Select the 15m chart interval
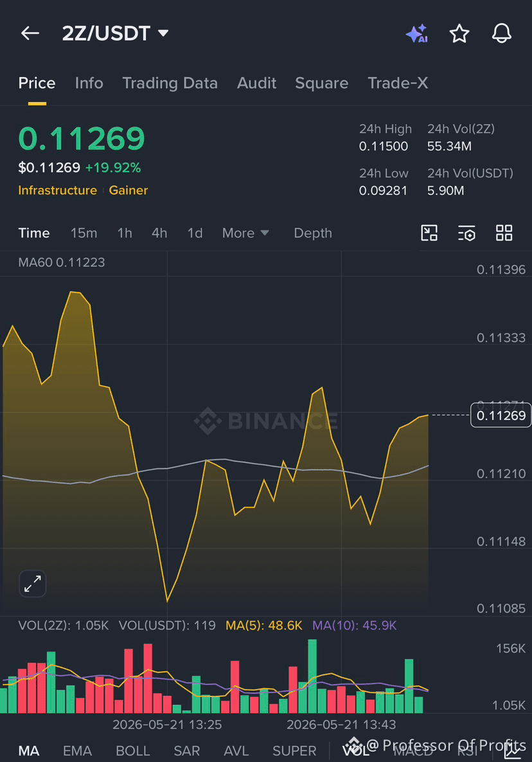532x762 pixels. click(84, 233)
